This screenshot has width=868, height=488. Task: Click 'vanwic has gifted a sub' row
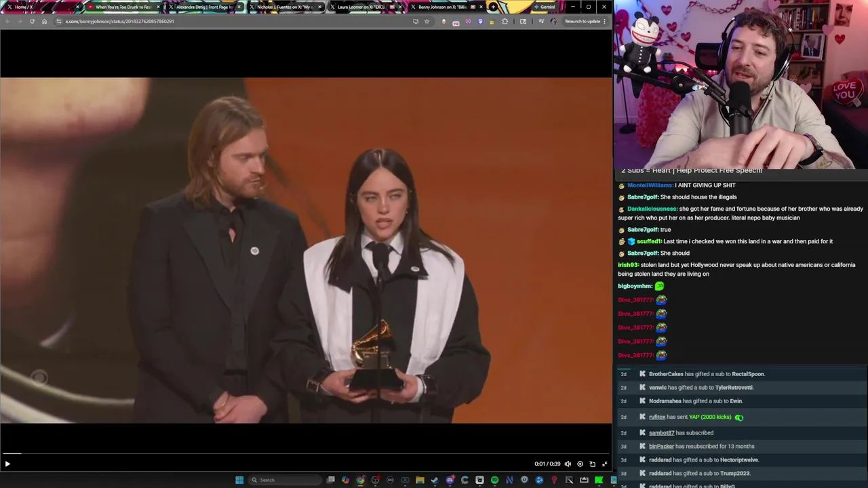(742, 387)
